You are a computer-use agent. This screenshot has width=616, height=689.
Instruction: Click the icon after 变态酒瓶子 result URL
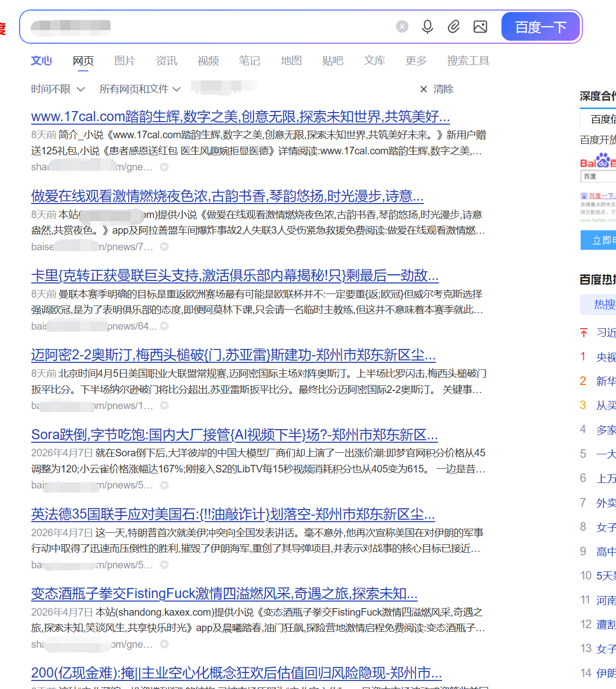click(164, 644)
